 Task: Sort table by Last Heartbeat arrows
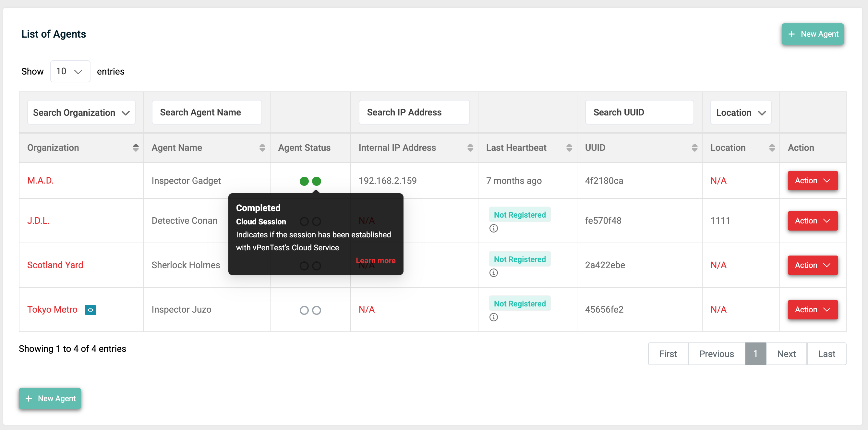point(569,148)
